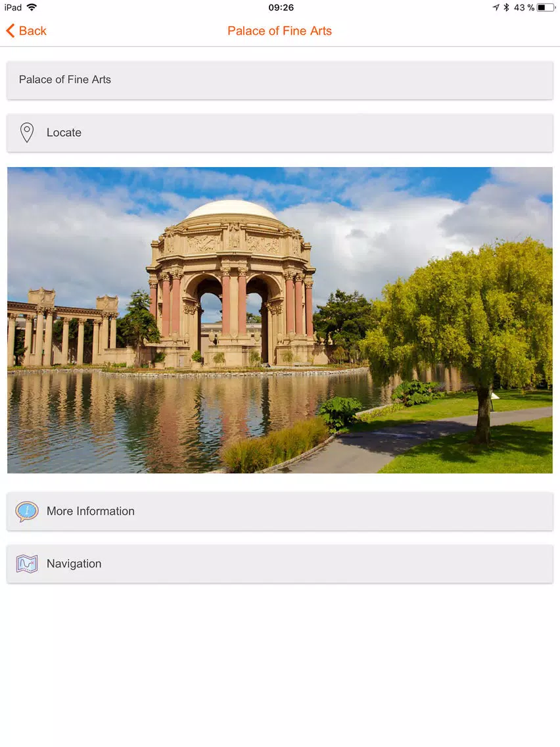Tap the map pin icon beside Locate
The image size is (560, 747).
[x=27, y=132]
